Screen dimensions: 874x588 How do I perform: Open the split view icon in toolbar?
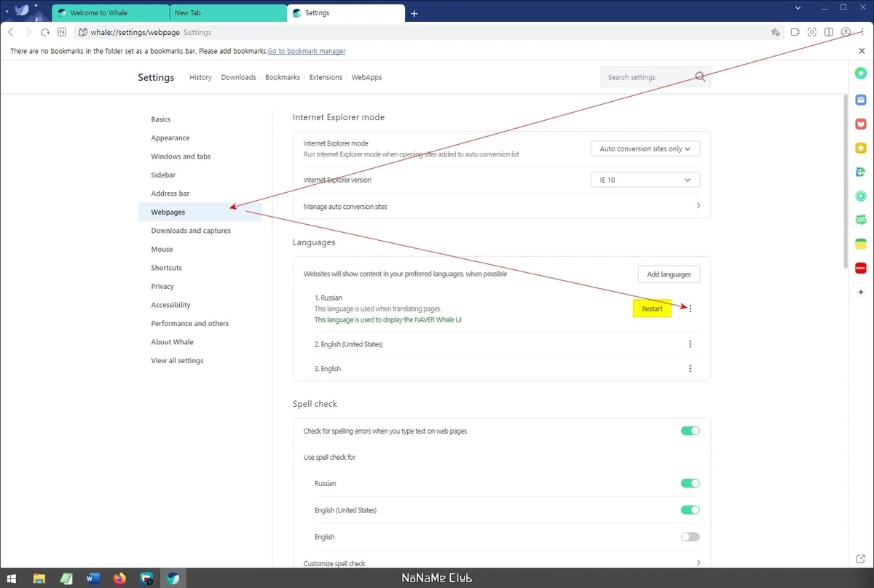(x=829, y=32)
